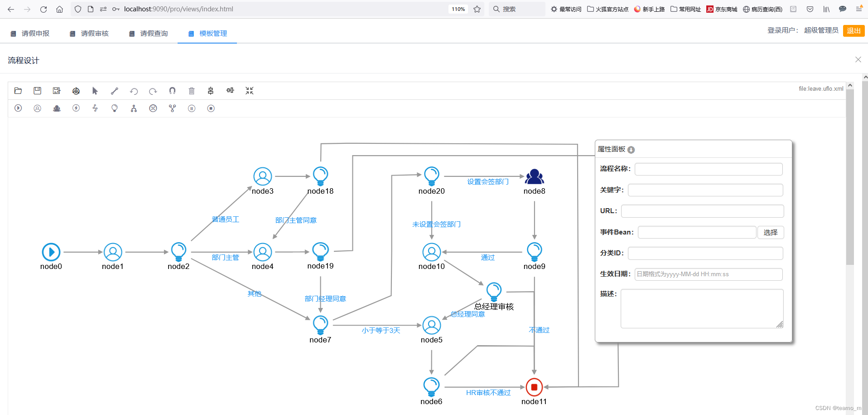Select the end stop node tool

point(211,108)
